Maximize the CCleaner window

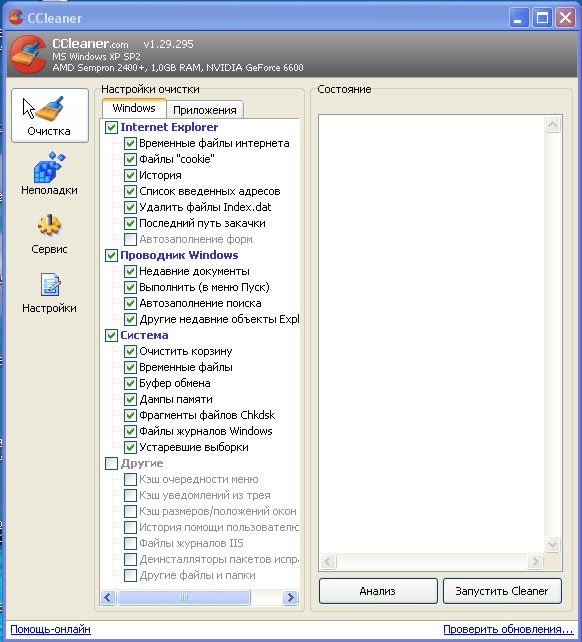[543, 18]
